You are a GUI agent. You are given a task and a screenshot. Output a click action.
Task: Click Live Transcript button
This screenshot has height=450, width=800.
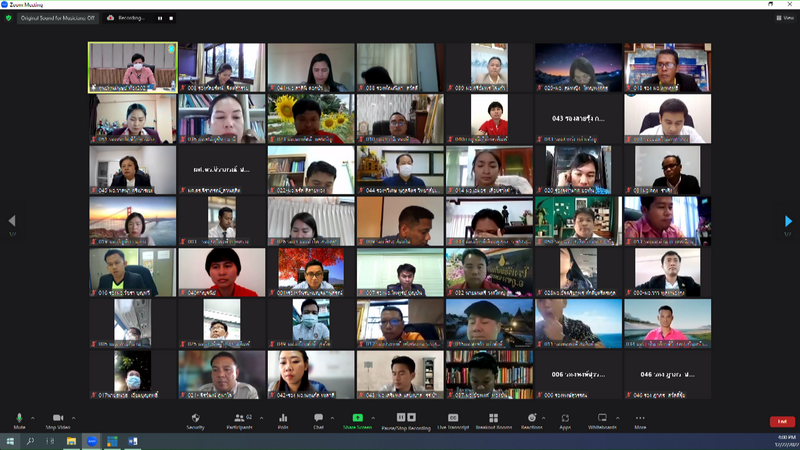(452, 418)
